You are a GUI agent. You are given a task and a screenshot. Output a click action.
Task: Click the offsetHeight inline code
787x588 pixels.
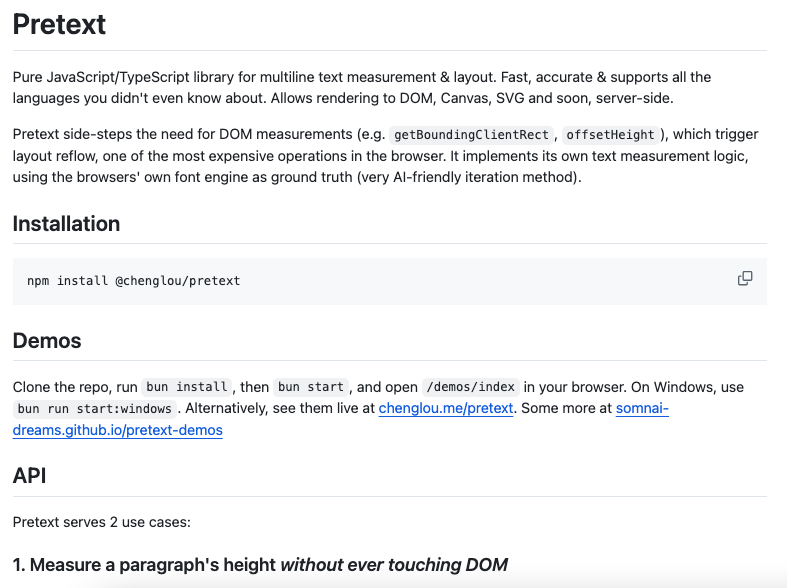610,135
